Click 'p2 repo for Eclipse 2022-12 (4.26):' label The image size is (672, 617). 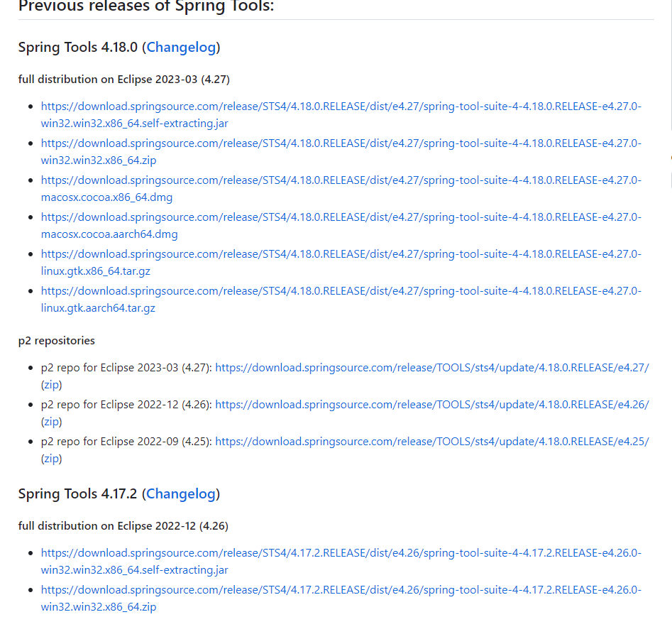point(126,405)
